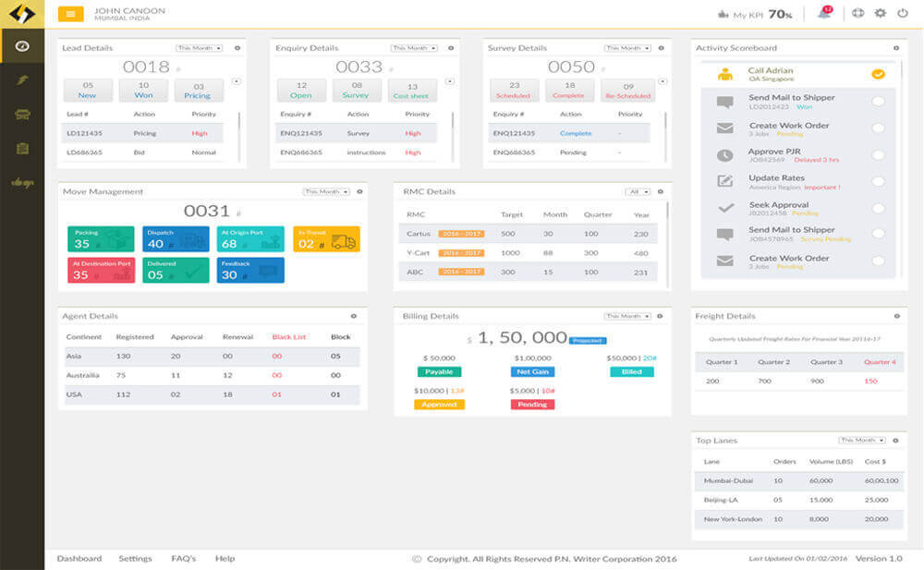Open FAQ's in the footer menu
This screenshot has width=924, height=570.
183,558
